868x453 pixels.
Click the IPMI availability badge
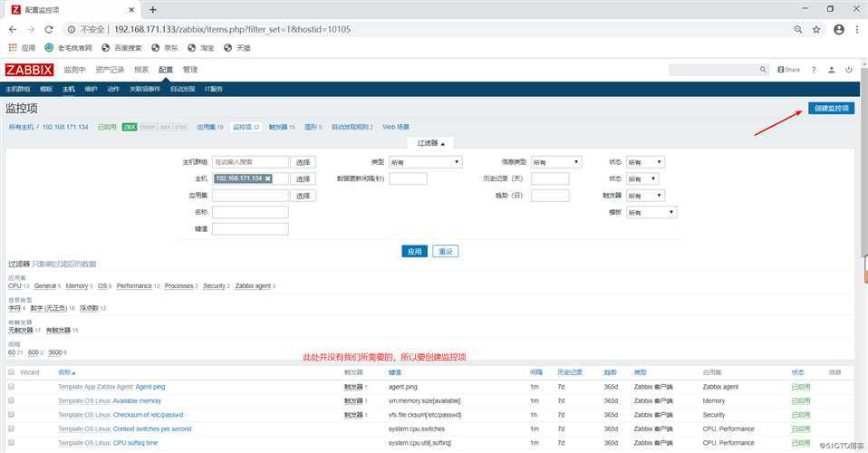[180, 127]
